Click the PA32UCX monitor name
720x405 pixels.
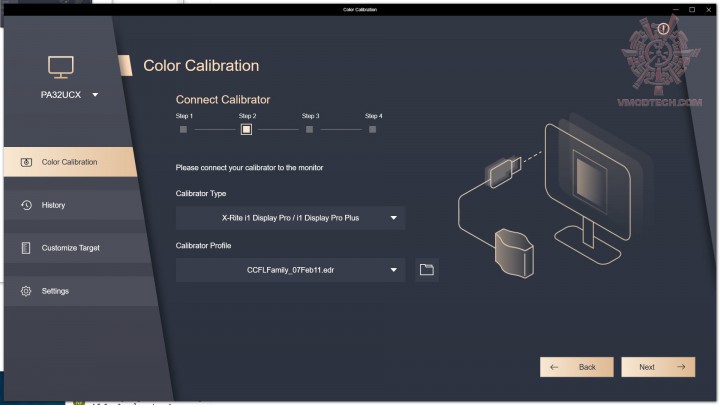click(x=61, y=95)
